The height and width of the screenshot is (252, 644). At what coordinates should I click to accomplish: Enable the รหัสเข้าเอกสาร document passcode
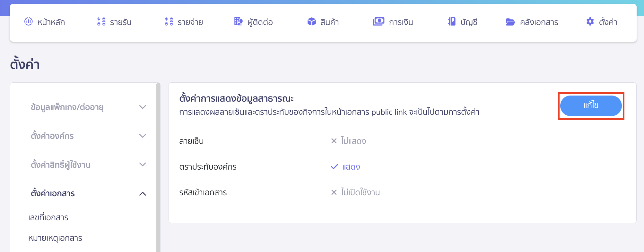pyautogui.click(x=355, y=192)
